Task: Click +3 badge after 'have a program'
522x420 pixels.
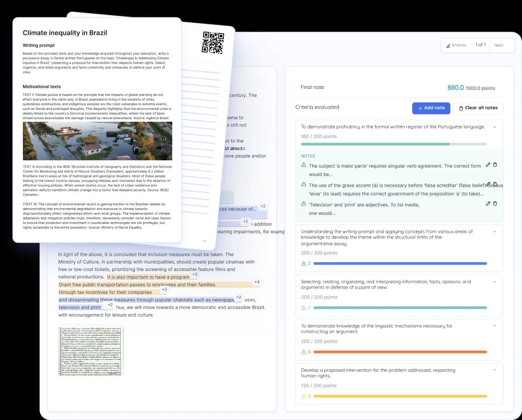Action: click(195, 275)
